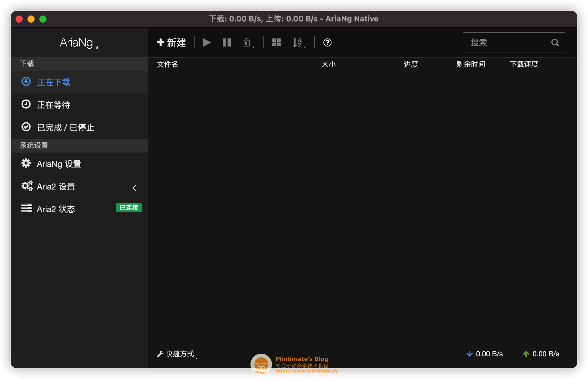The image size is (588, 379).
Task: Open the A-Z sort order menu
Action: coord(298,43)
